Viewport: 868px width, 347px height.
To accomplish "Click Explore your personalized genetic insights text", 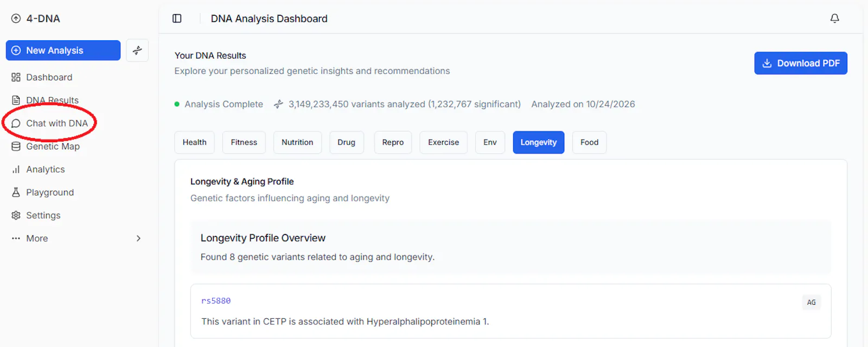I will click(x=312, y=71).
